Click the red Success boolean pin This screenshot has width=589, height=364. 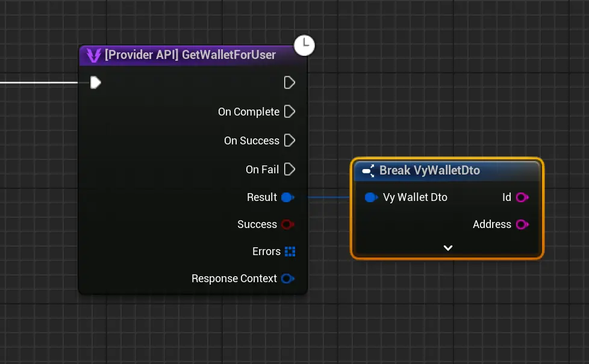tap(288, 224)
